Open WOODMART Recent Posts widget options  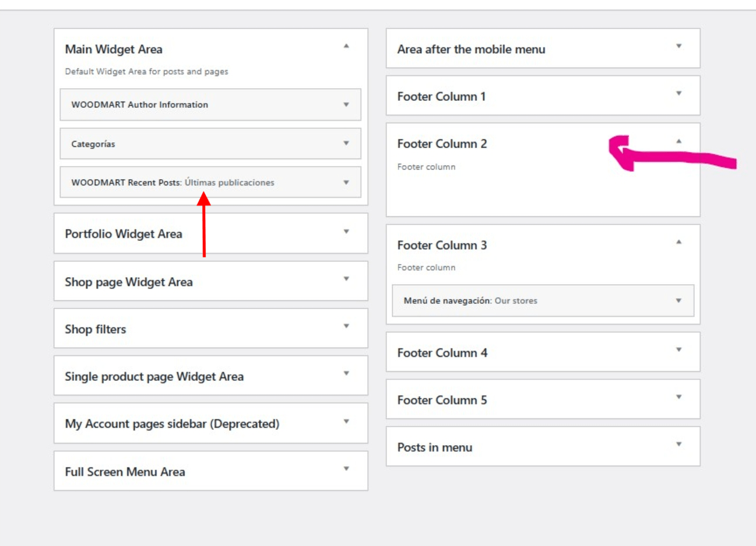pos(346,183)
